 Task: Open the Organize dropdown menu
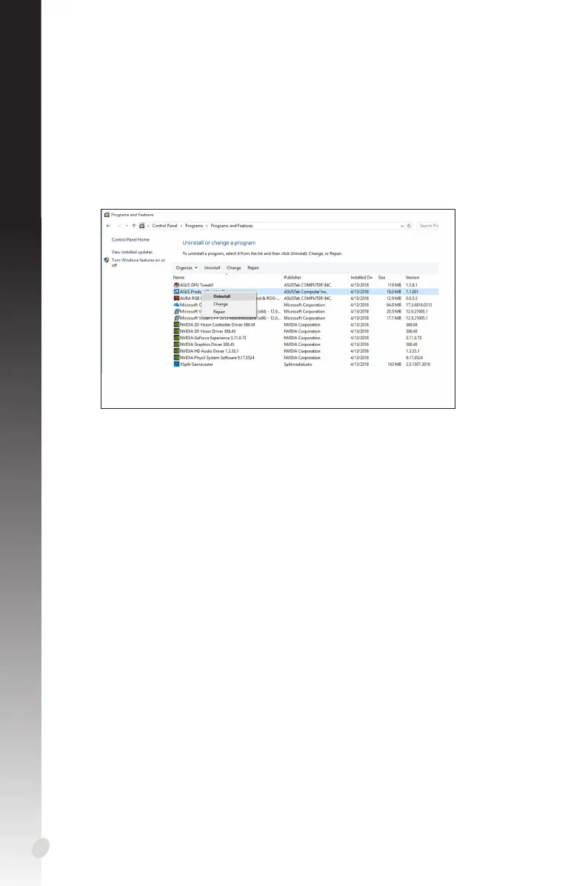[187, 268]
